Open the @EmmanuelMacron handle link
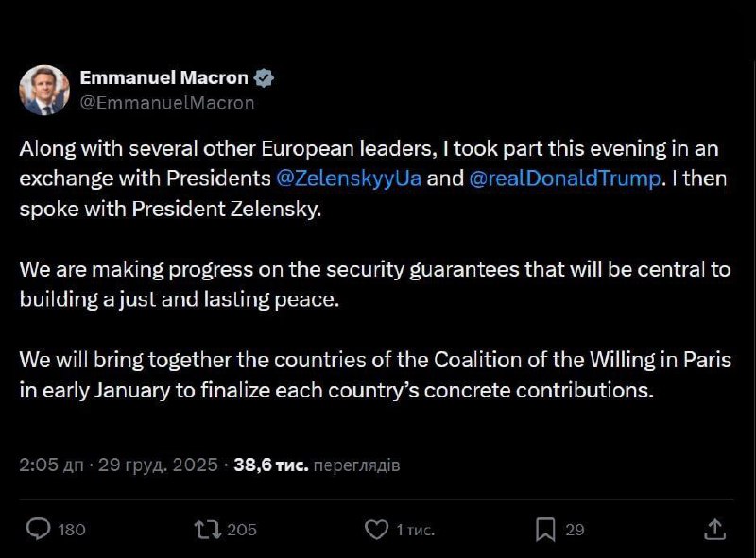This screenshot has width=756, height=558. [x=167, y=103]
